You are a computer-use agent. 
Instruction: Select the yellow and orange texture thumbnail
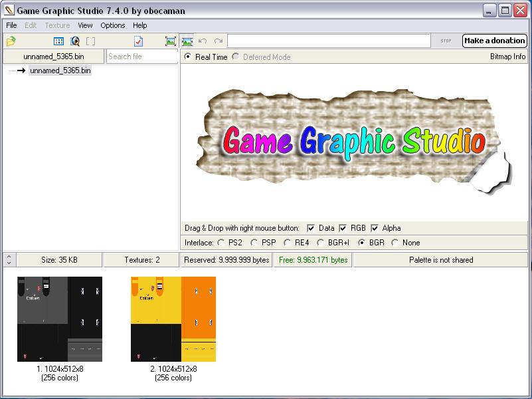pos(173,319)
